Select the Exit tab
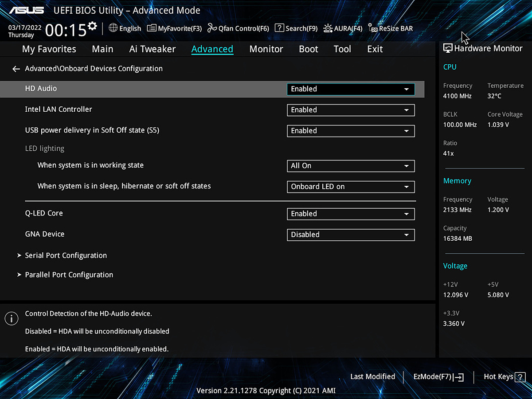 coord(375,49)
